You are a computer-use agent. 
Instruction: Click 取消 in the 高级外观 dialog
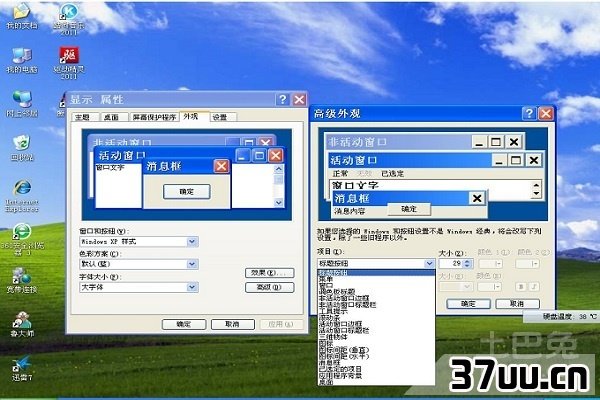(x=517, y=304)
